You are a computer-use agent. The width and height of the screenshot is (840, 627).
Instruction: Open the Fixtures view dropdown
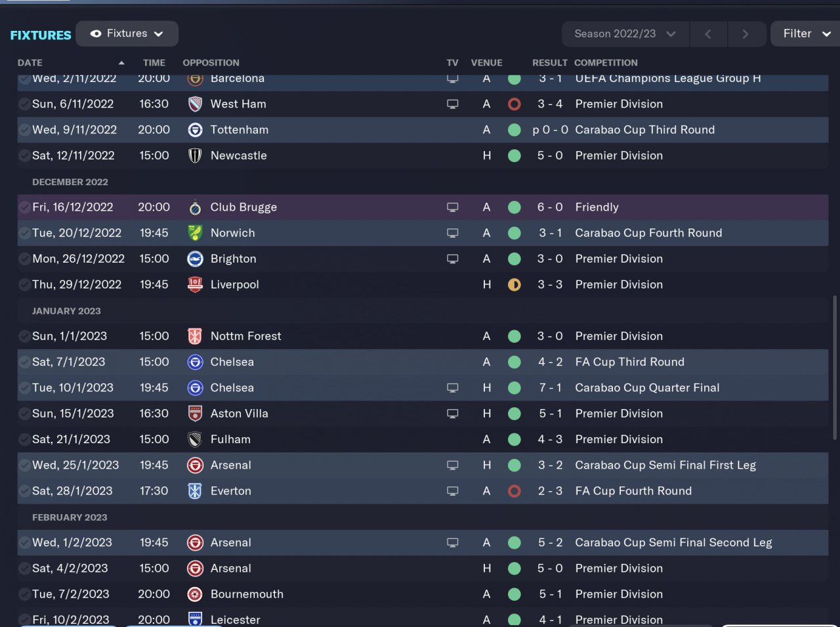[127, 33]
